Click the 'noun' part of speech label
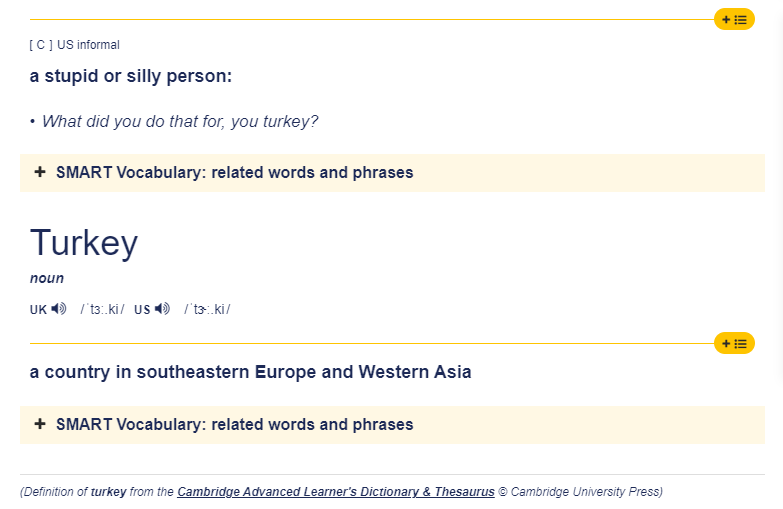 pos(47,278)
